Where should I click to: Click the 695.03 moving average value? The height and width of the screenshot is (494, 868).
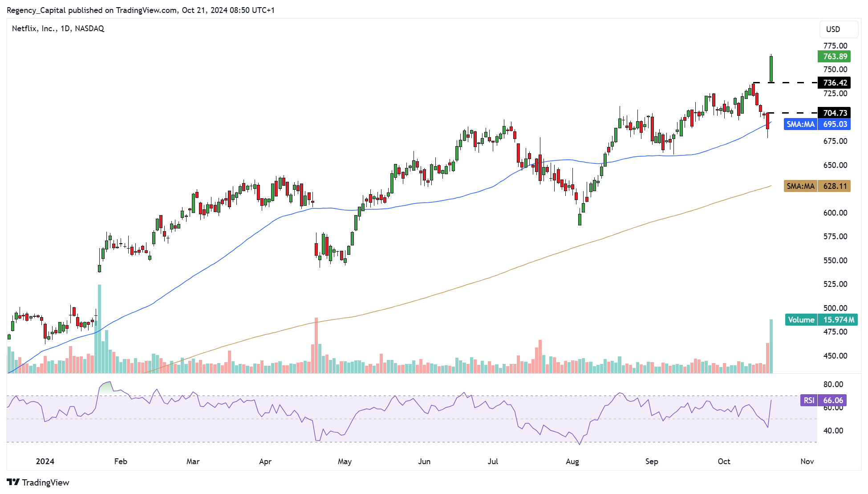[835, 124]
